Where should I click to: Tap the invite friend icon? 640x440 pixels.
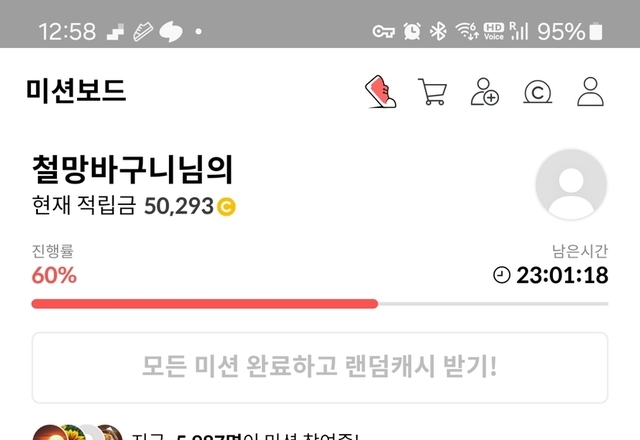pyautogui.click(x=484, y=91)
